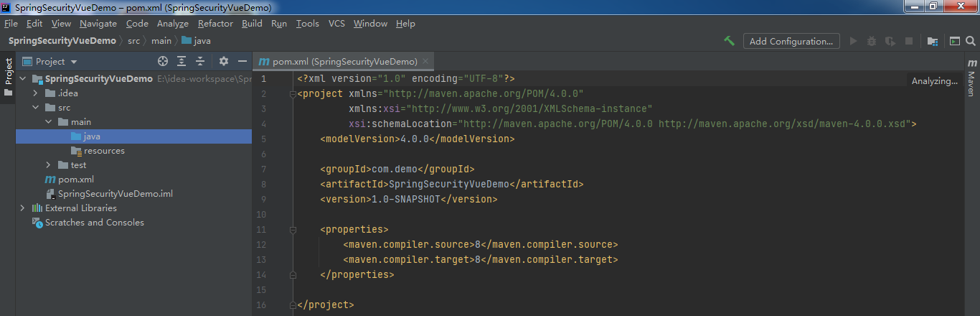Click Expand All in the Project panel
This screenshot has width=980, height=316.
(x=182, y=61)
